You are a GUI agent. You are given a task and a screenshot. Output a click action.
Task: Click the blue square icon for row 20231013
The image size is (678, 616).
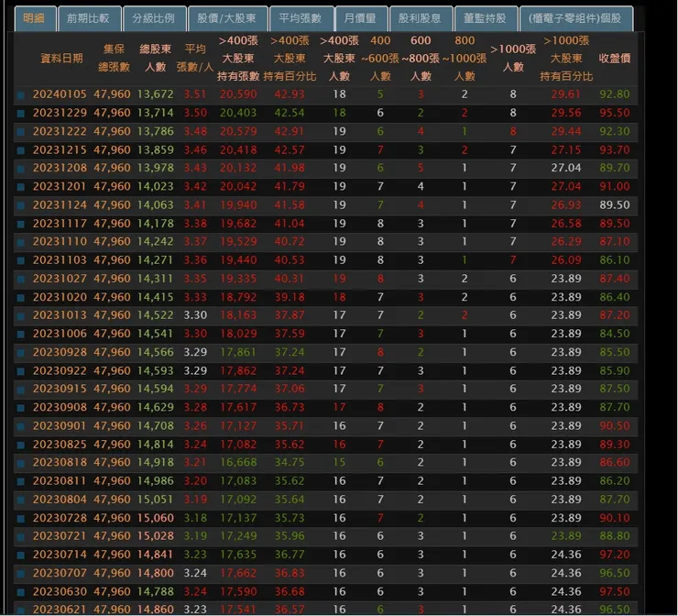click(20, 315)
